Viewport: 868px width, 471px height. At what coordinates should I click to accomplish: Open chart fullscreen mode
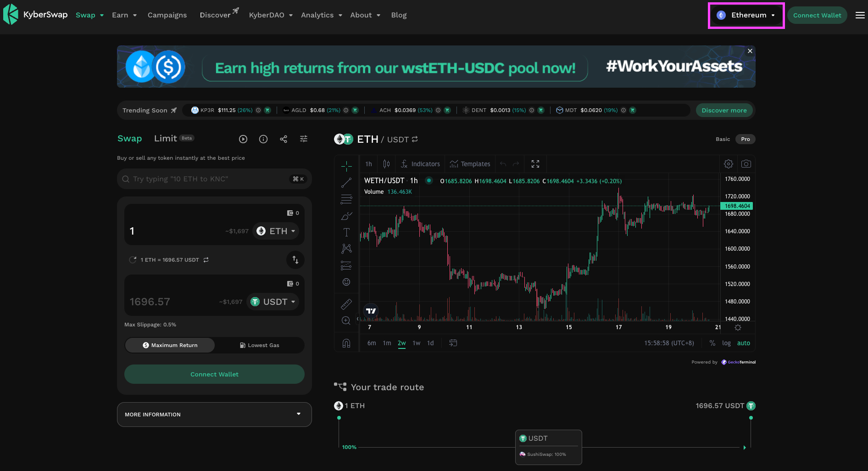coord(535,164)
